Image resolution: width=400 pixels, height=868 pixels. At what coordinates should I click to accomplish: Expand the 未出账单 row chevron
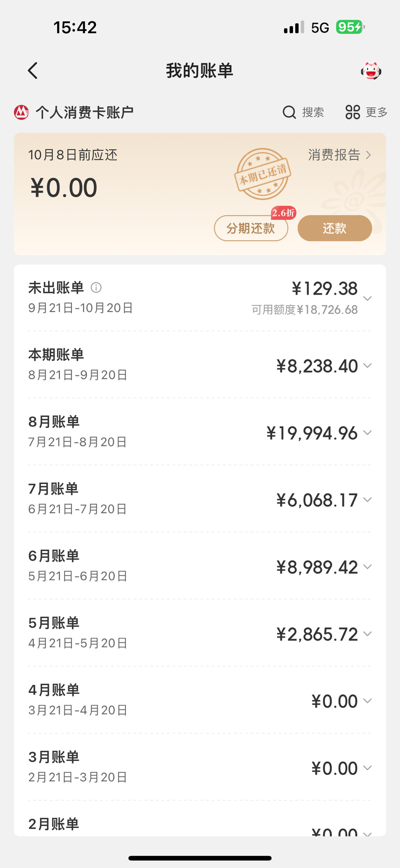tap(367, 299)
